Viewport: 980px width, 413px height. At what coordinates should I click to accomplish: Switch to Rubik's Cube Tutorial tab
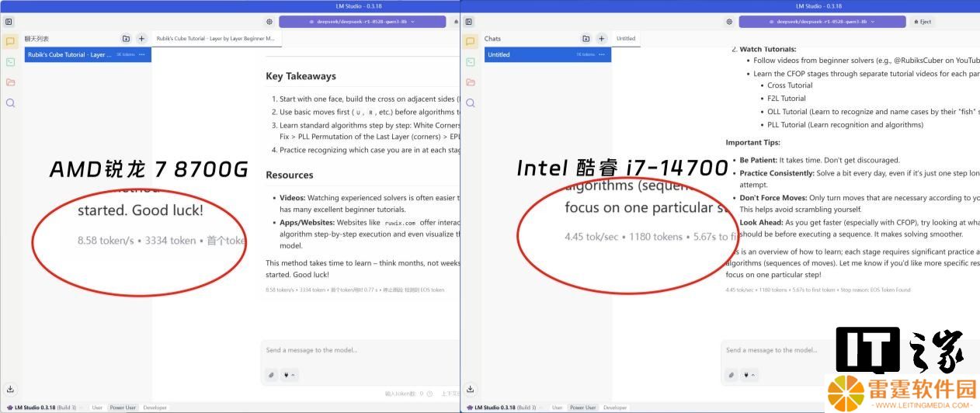click(215, 38)
